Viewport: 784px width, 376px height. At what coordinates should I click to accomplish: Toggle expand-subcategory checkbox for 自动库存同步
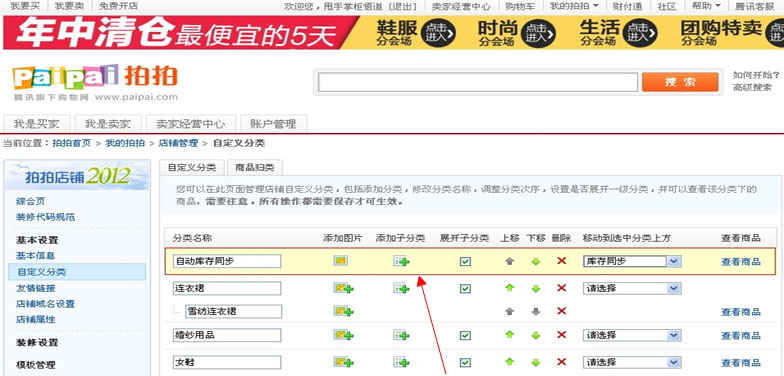[465, 261]
